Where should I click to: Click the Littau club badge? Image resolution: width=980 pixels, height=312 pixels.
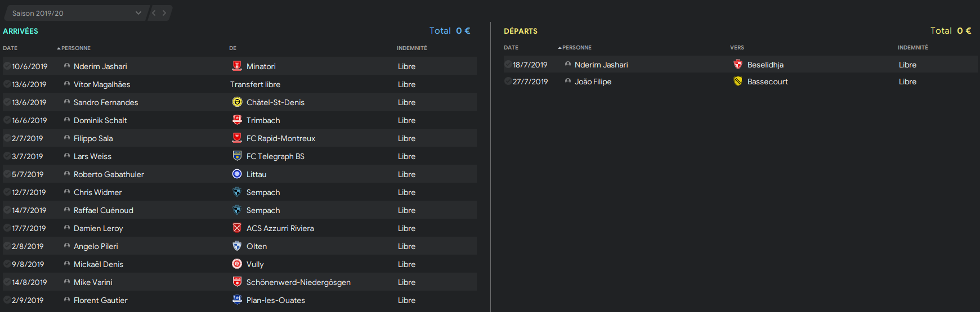[x=237, y=174]
